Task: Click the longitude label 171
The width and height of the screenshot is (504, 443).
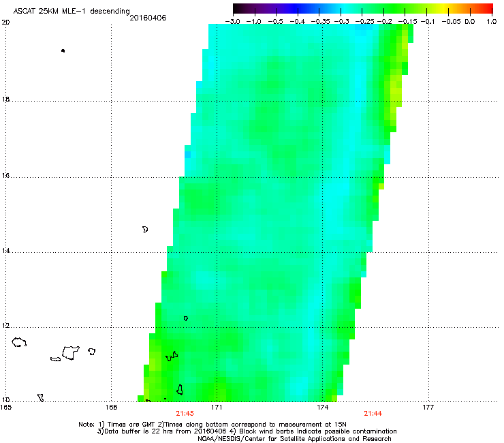Action: click(217, 408)
